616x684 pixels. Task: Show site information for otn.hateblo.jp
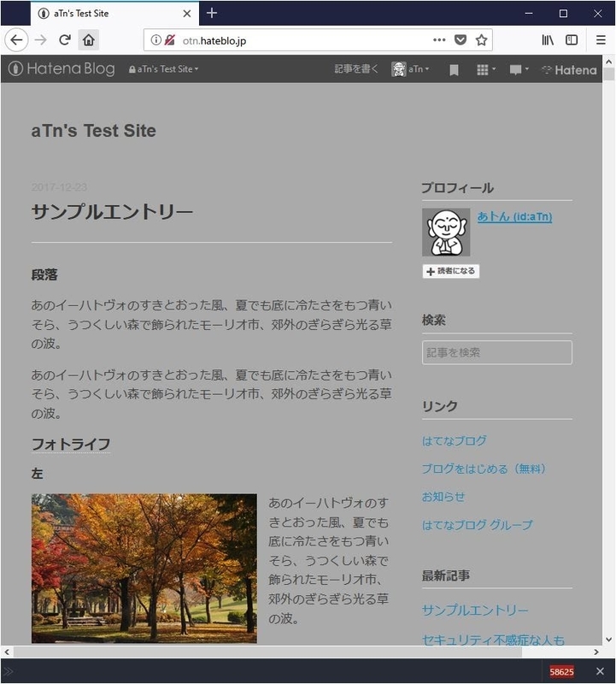tap(156, 40)
